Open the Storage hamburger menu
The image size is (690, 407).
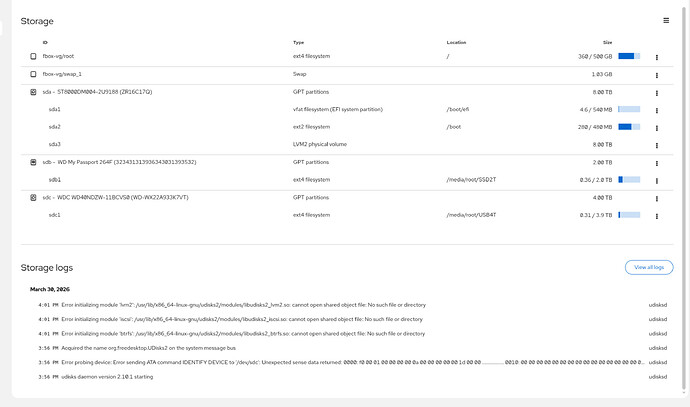pyautogui.click(x=666, y=21)
